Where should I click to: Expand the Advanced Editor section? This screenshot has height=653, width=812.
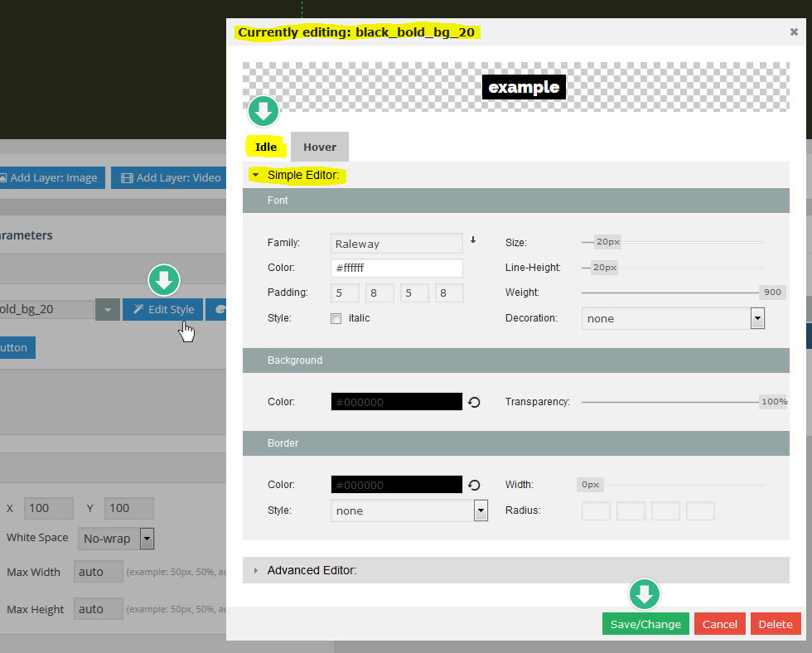tap(311, 570)
